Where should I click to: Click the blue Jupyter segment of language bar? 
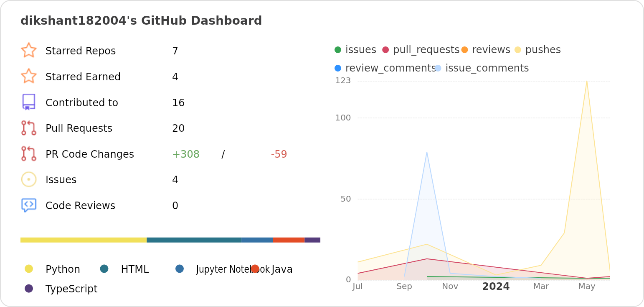coord(257,240)
